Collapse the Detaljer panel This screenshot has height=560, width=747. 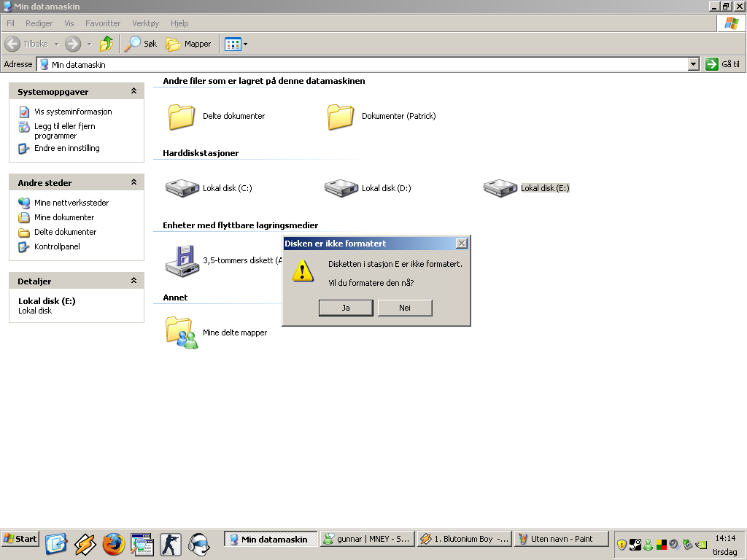click(134, 281)
